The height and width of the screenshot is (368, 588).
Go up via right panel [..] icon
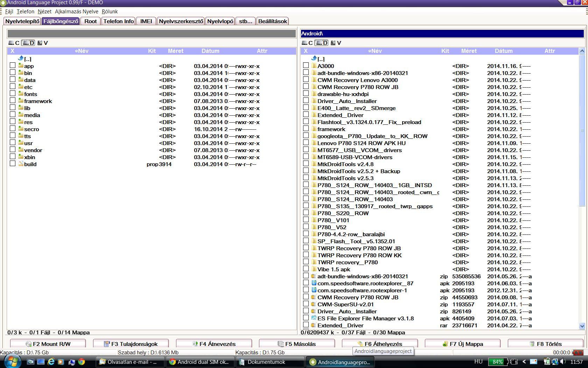pos(314,59)
